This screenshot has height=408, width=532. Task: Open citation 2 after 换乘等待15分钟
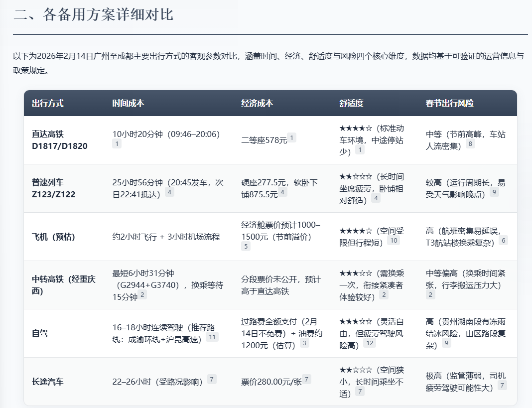point(142,295)
